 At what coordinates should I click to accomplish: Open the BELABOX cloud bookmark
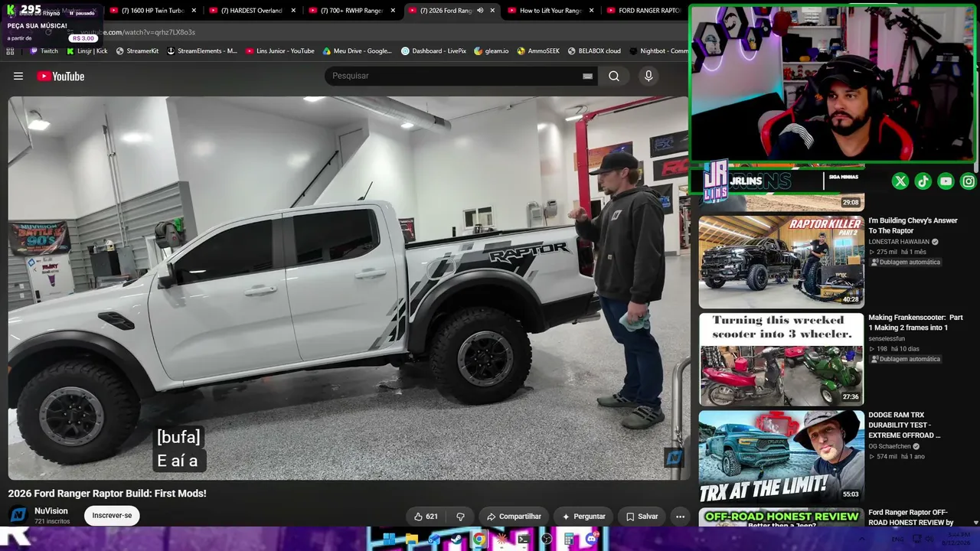point(594,51)
